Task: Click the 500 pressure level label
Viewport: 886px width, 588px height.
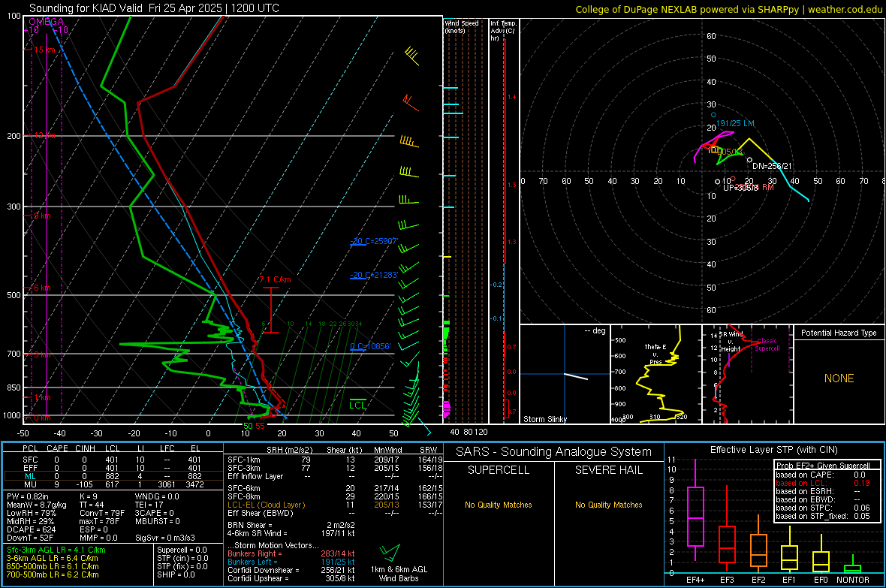Action: (14, 295)
